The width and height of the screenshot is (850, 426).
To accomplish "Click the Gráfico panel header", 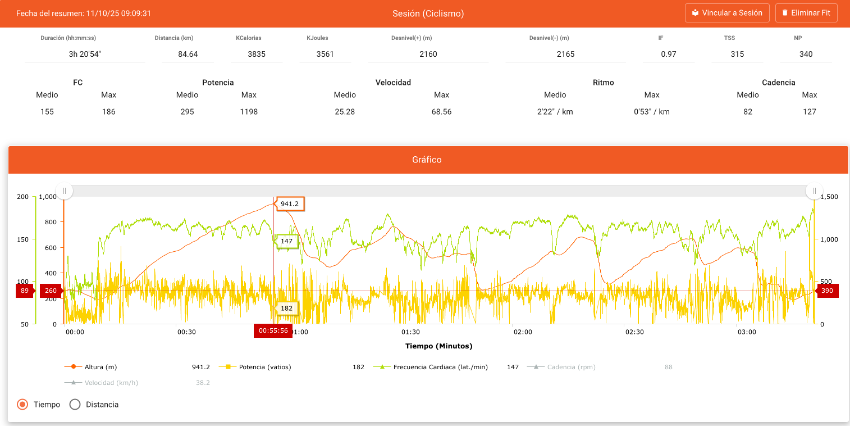I will click(428, 159).
